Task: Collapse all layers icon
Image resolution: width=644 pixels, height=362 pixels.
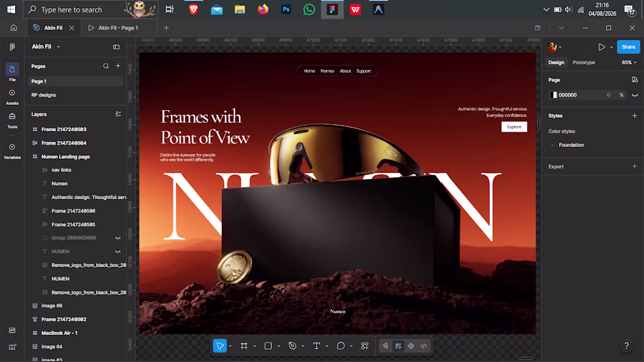Action: (118, 114)
